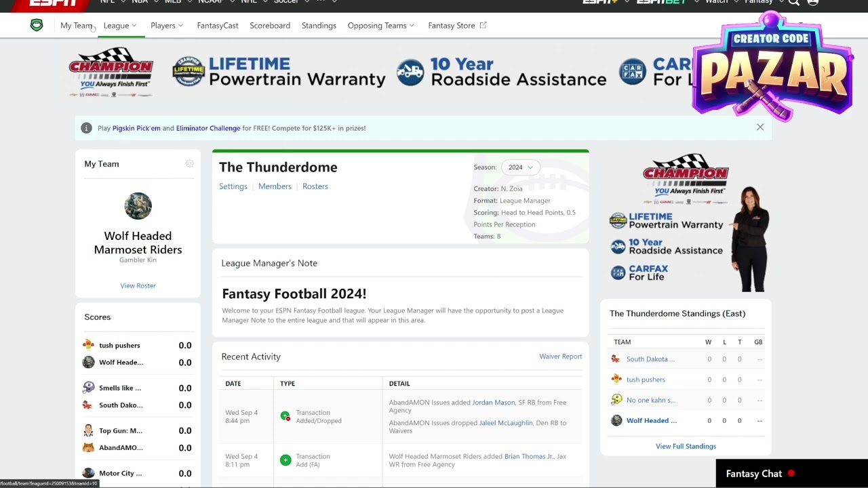Click the Wolf Headed Marmoset Riders team avatar

pyautogui.click(x=138, y=205)
